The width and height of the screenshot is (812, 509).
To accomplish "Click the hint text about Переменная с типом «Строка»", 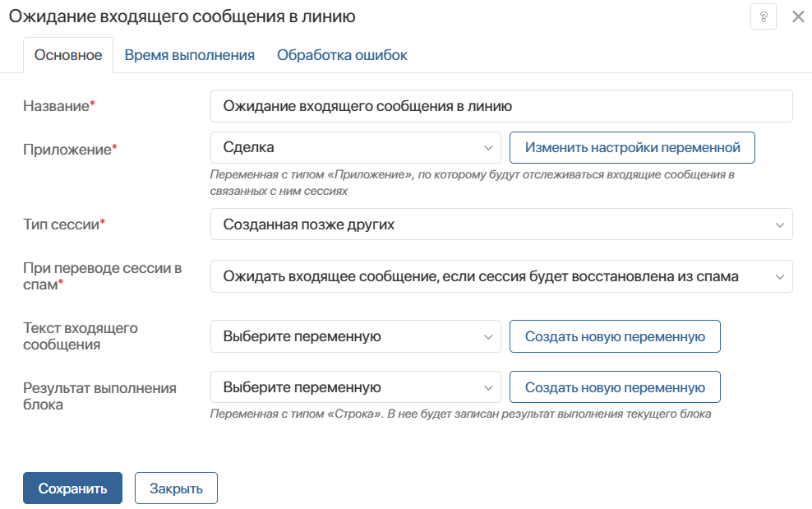I will 460,414.
